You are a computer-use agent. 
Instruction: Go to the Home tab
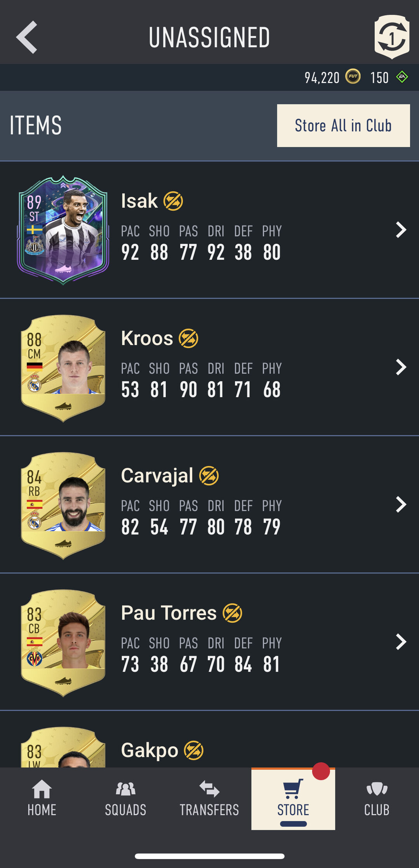[42, 798]
